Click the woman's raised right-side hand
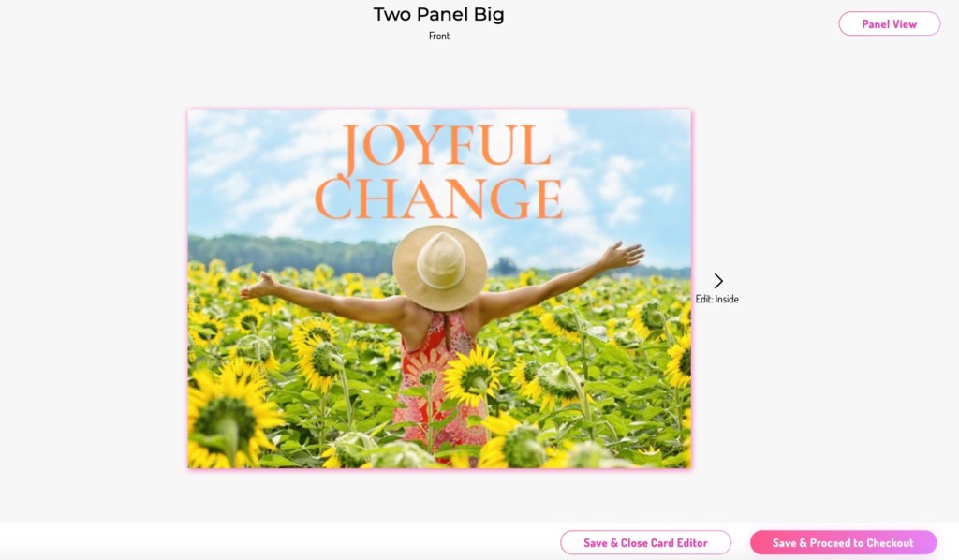The height and width of the screenshot is (560, 959). coord(623,254)
